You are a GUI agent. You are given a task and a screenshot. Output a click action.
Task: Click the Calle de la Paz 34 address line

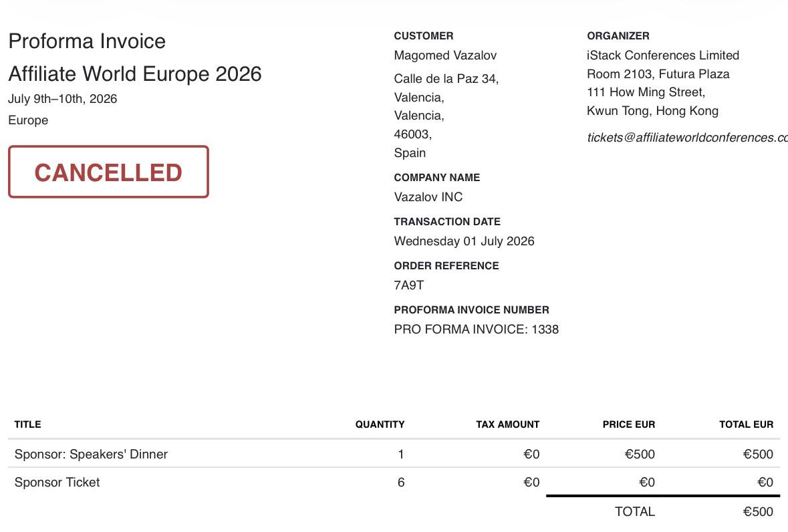click(x=446, y=79)
